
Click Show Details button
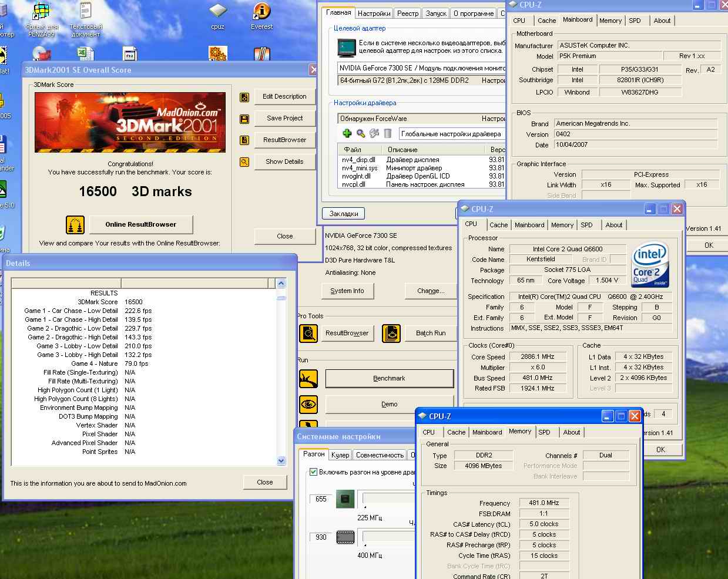284,162
